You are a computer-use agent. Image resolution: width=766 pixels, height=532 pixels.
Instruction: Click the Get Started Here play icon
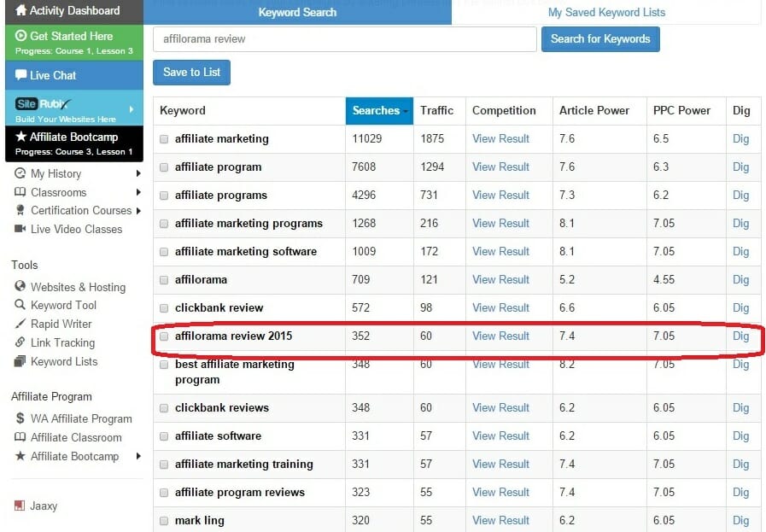pyautogui.click(x=20, y=36)
